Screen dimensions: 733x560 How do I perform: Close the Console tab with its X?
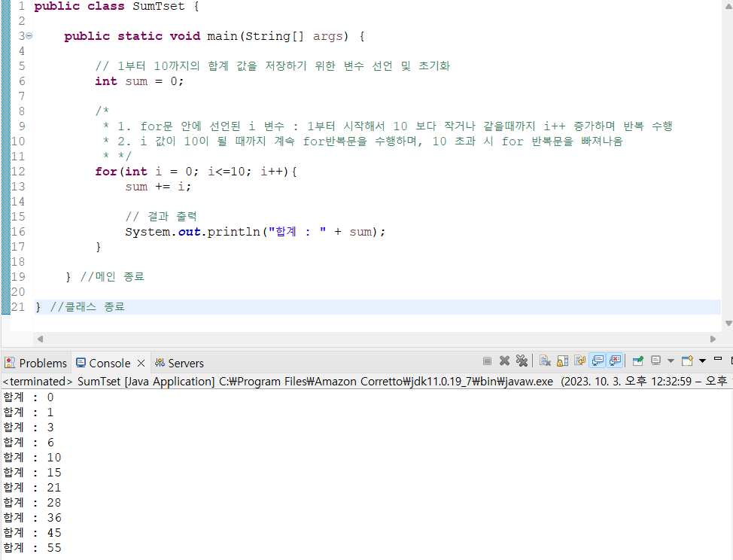141,364
